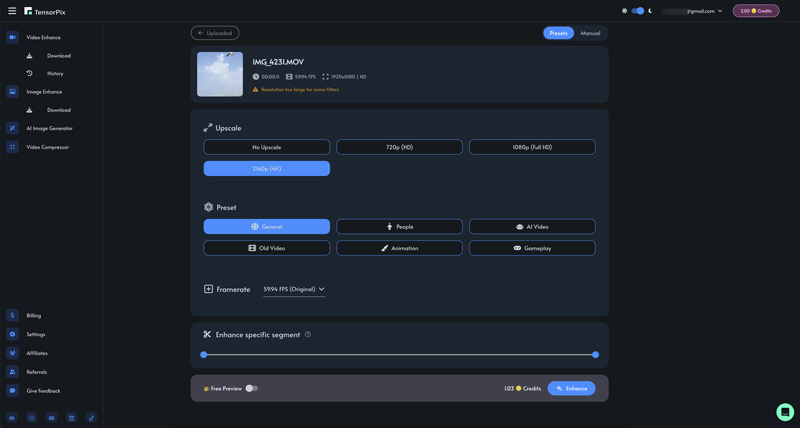
Task: Choose the AI Video preset
Action: click(x=532, y=226)
